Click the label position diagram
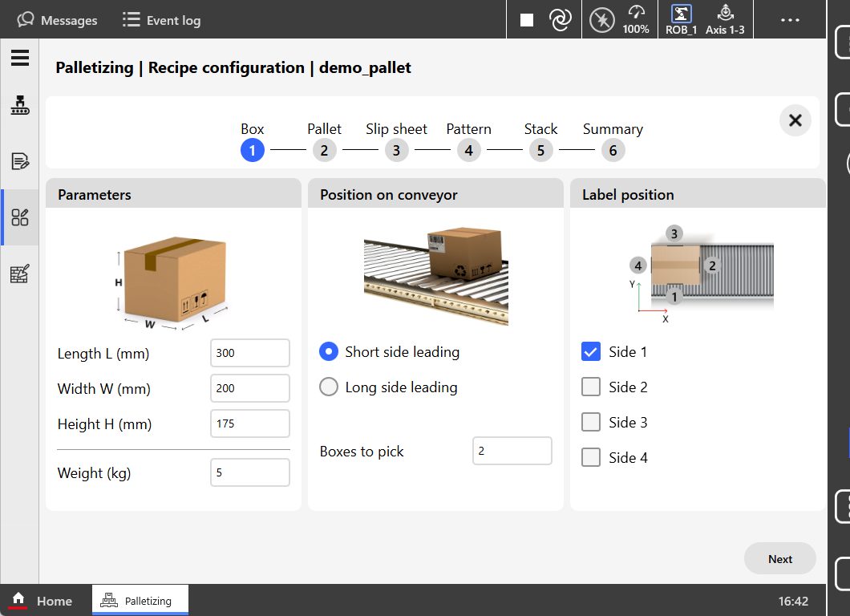The height and width of the screenshot is (616, 850). 702,274
